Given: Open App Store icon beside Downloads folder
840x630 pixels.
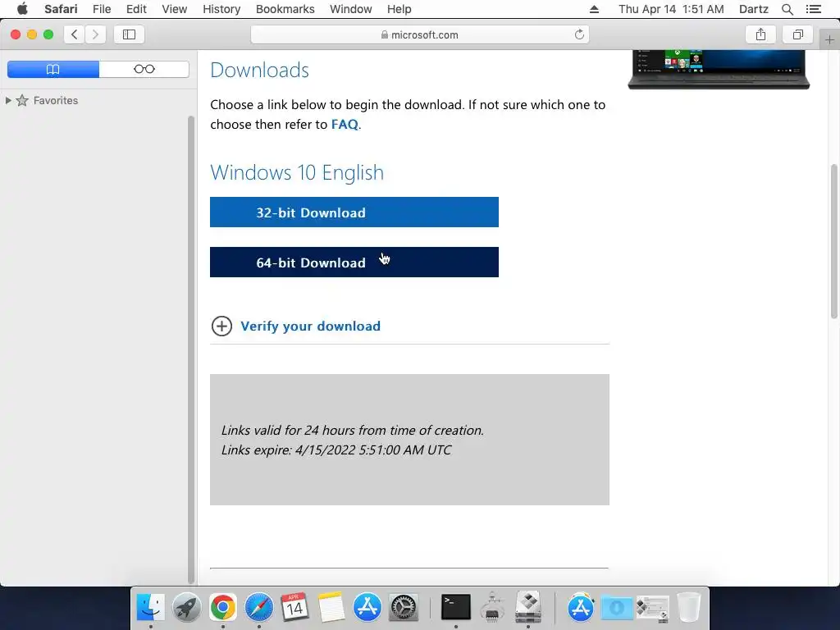Looking at the screenshot, I should 581,608.
